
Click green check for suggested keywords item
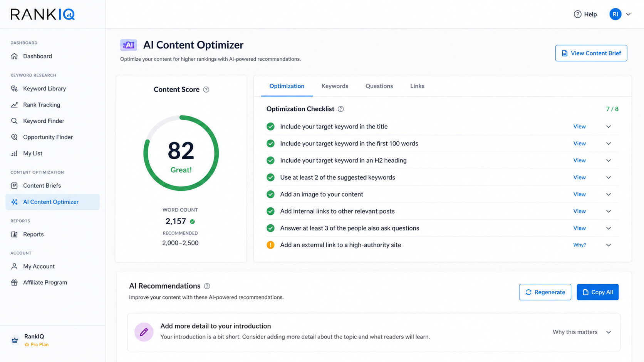[x=270, y=177]
